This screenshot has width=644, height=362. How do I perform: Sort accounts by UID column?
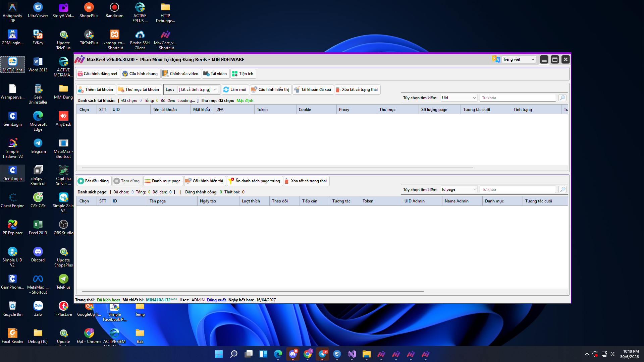click(130, 110)
